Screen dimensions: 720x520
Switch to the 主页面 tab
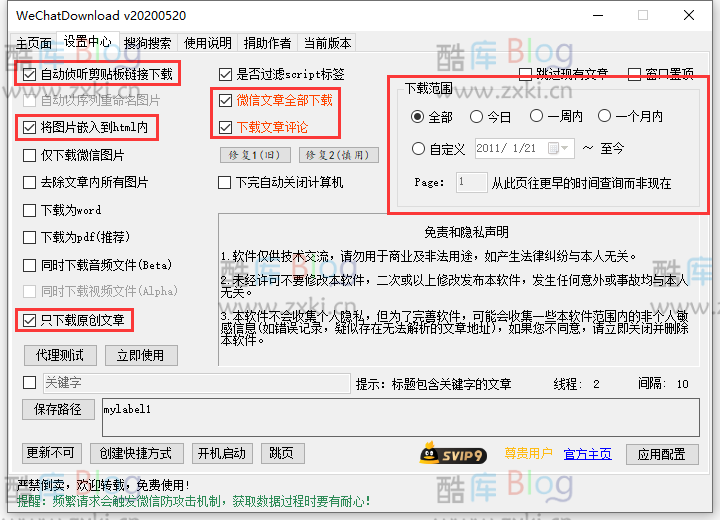point(33,43)
